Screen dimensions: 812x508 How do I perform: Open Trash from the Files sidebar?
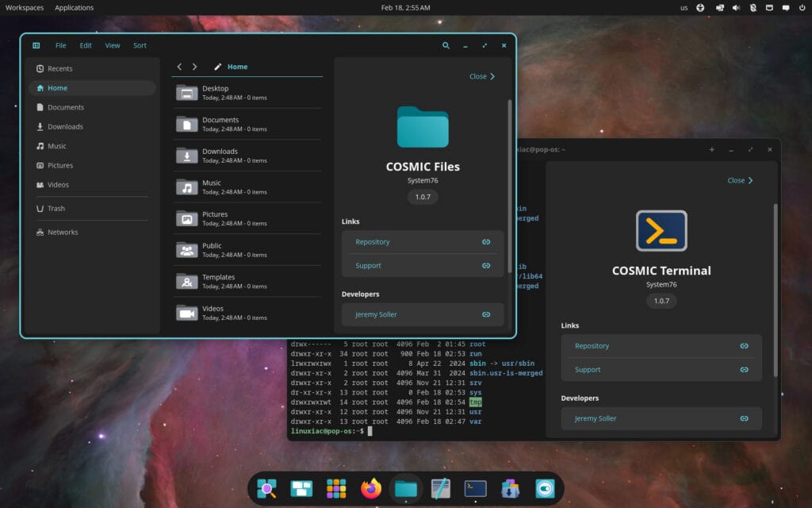(57, 208)
